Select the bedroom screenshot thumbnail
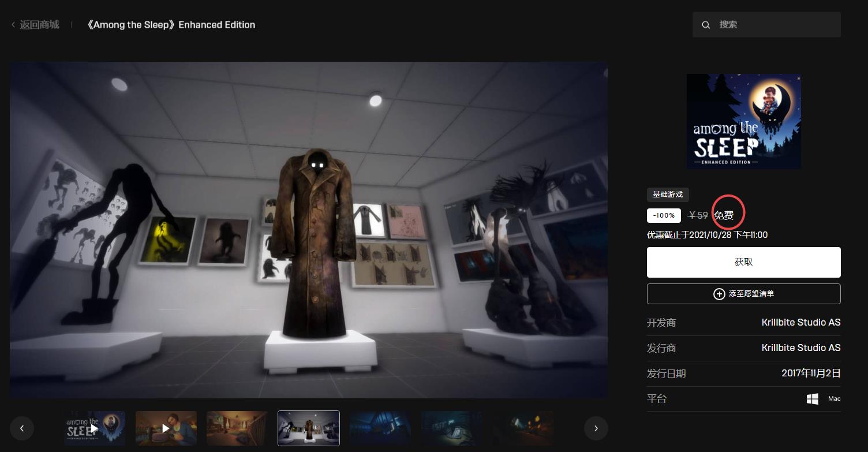 click(237, 428)
